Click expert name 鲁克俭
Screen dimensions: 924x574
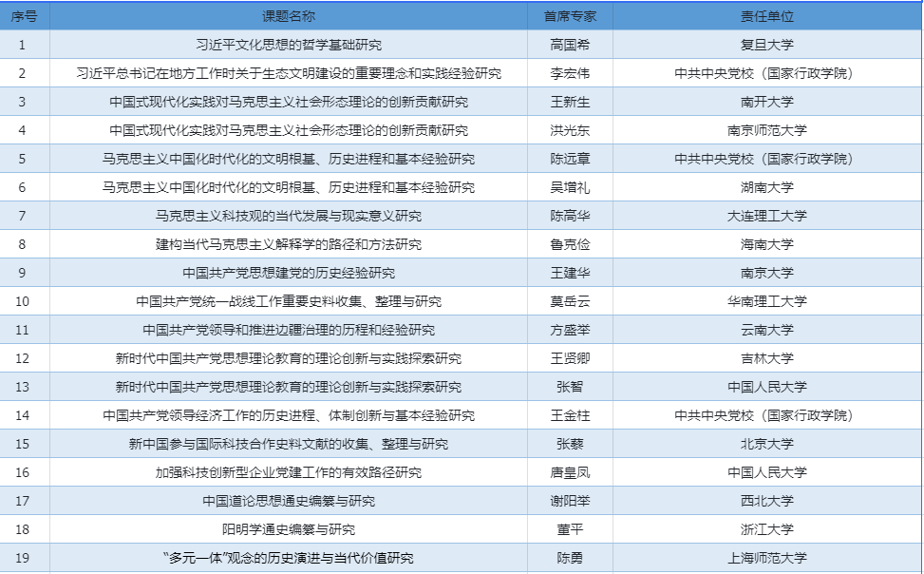(570, 244)
